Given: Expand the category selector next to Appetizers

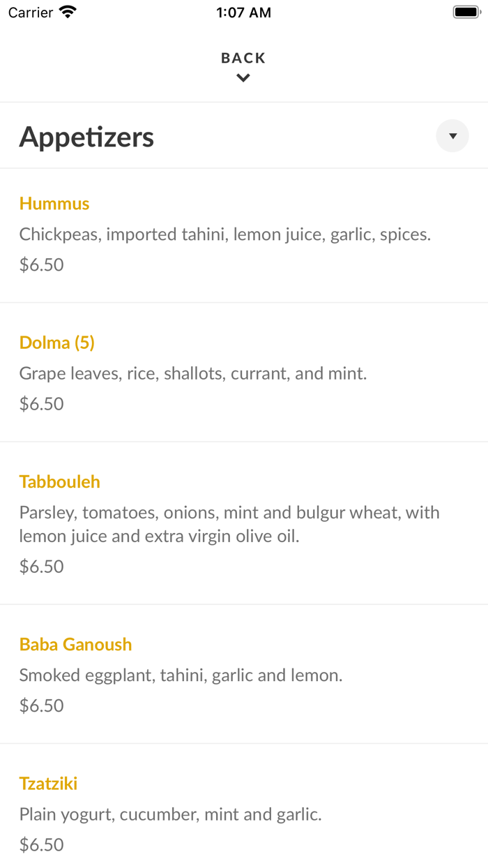Looking at the screenshot, I should coord(452,135).
